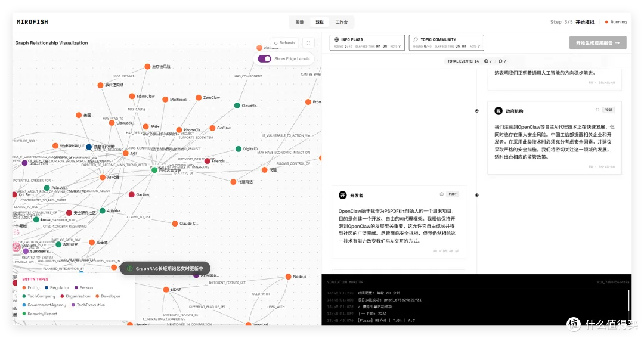Click globe icon on 开发者 post
Viewport: 644px width, 338px height.
(x=441, y=194)
